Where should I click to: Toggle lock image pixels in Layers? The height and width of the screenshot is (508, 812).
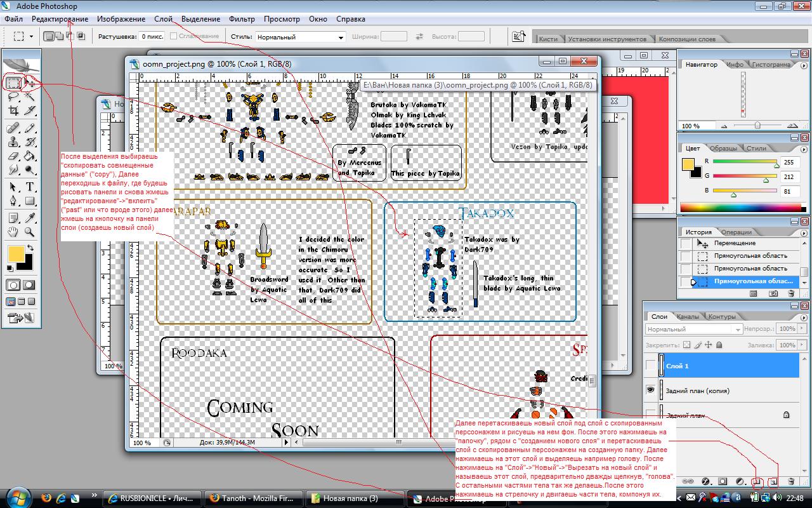698,345
